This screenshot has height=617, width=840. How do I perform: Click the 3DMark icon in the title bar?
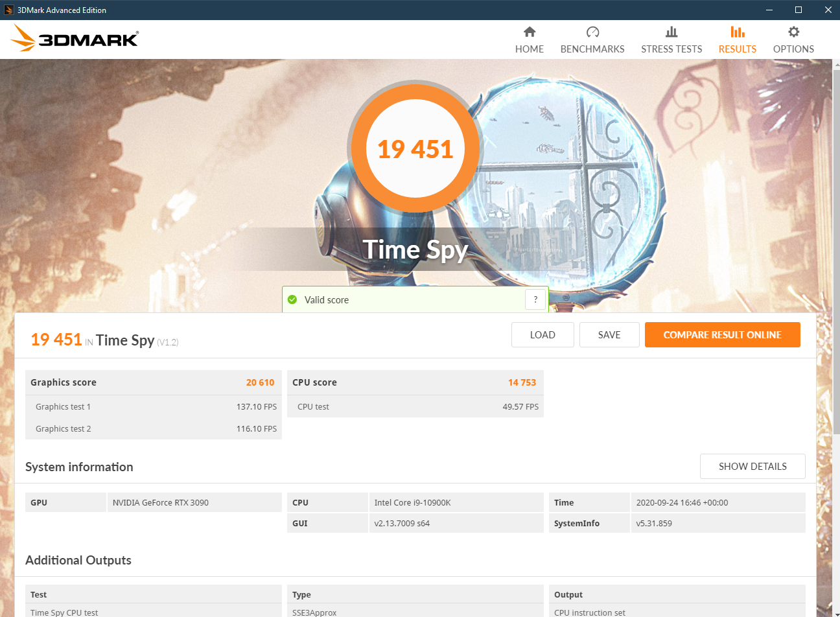(x=9, y=10)
